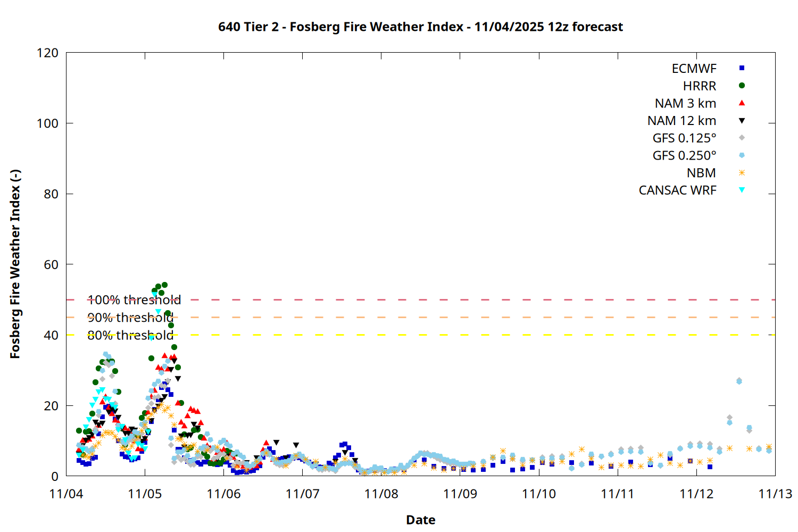Select the 11/08 date on the x-axis
The width and height of the screenshot is (798, 532).
[x=381, y=494]
